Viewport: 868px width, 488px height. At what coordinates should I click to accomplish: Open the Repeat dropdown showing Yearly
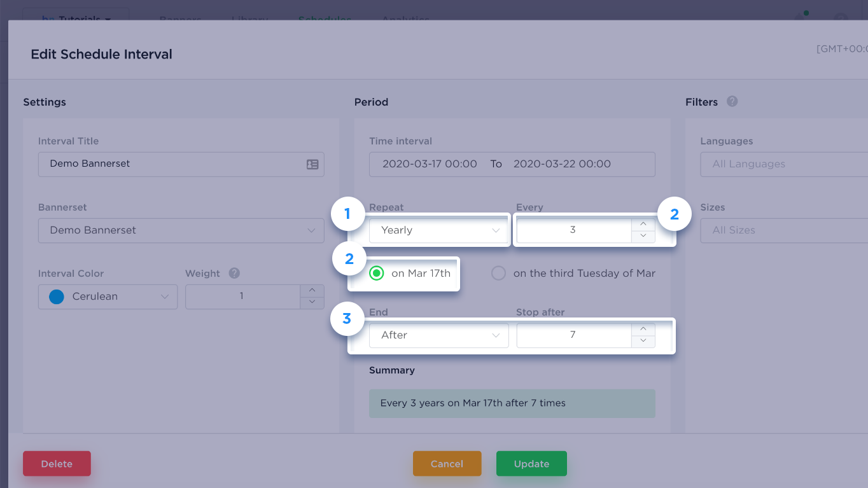439,230
